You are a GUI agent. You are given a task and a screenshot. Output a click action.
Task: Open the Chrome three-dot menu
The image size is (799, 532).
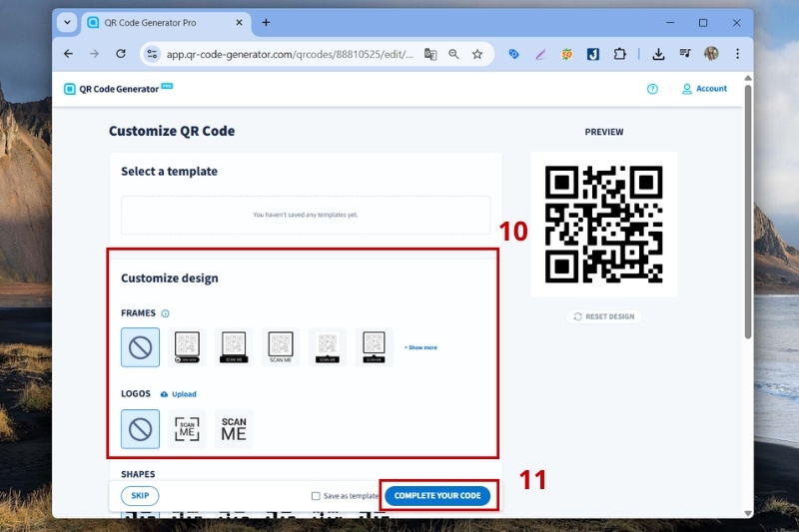pos(737,54)
